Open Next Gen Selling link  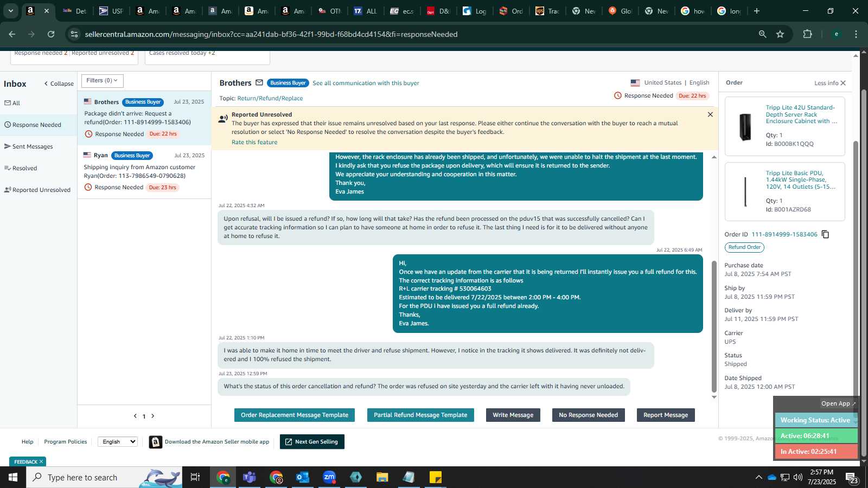[312, 442]
